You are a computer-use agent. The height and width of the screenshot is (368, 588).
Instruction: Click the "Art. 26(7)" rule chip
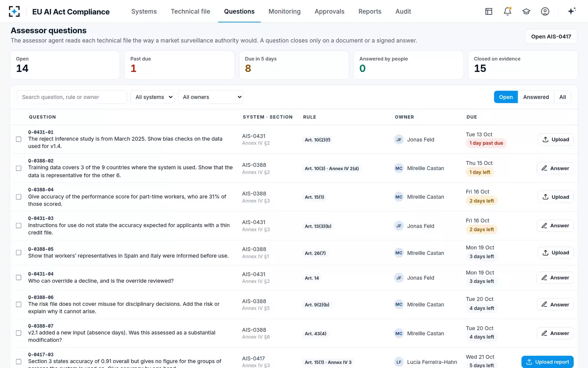click(315, 253)
